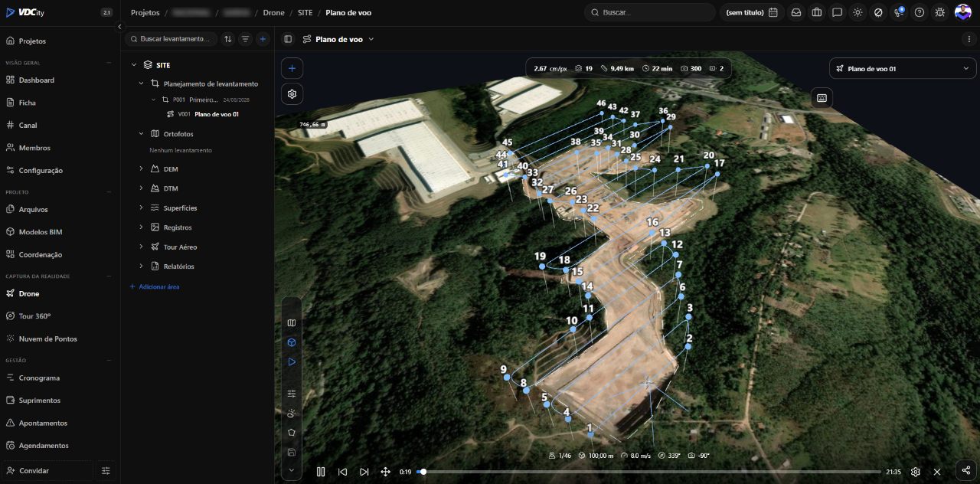Open sidebar settings sliders next to Convidar

[x=106, y=470]
